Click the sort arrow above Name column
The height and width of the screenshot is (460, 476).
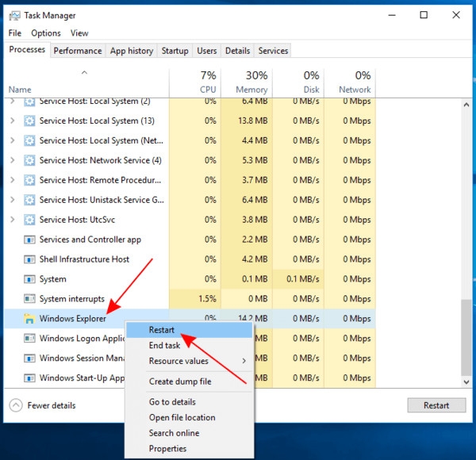(85, 72)
